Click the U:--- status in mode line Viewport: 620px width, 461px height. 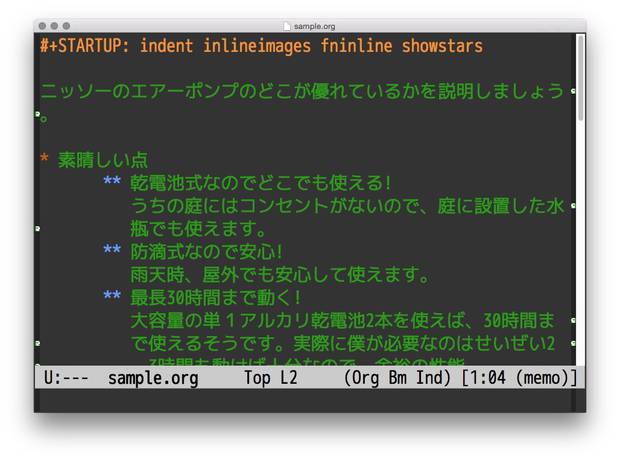[66, 378]
